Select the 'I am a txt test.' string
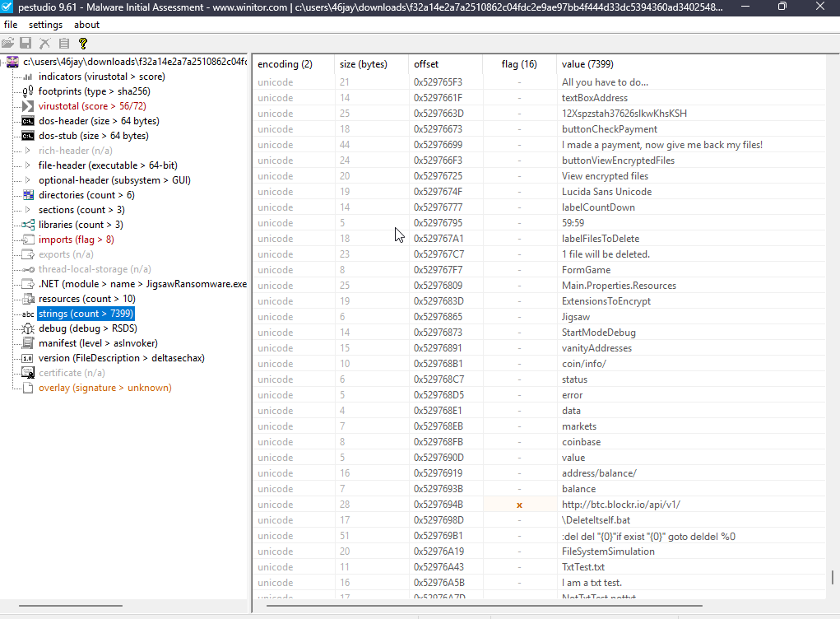The image size is (840, 619). tap(592, 583)
